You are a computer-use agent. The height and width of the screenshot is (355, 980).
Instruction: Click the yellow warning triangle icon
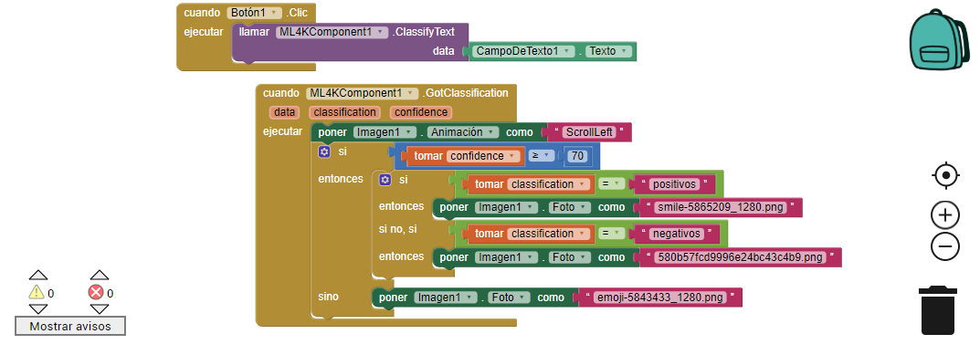(x=37, y=293)
